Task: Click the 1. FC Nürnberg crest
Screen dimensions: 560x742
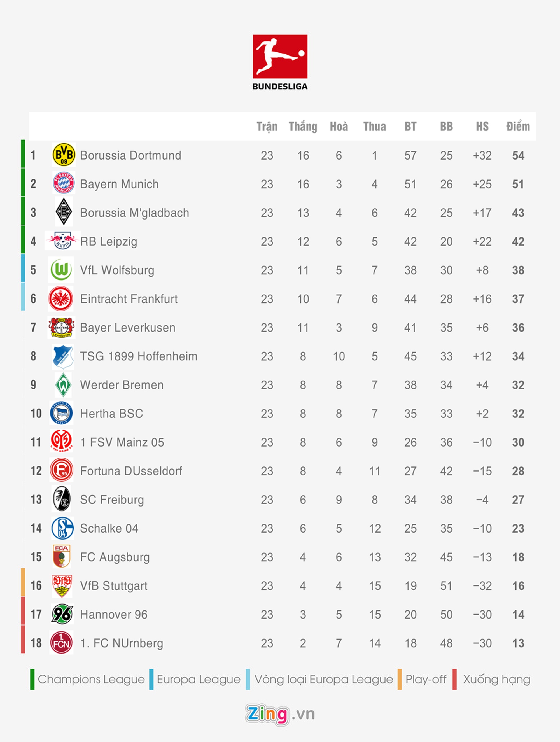Action: pyautogui.click(x=61, y=643)
